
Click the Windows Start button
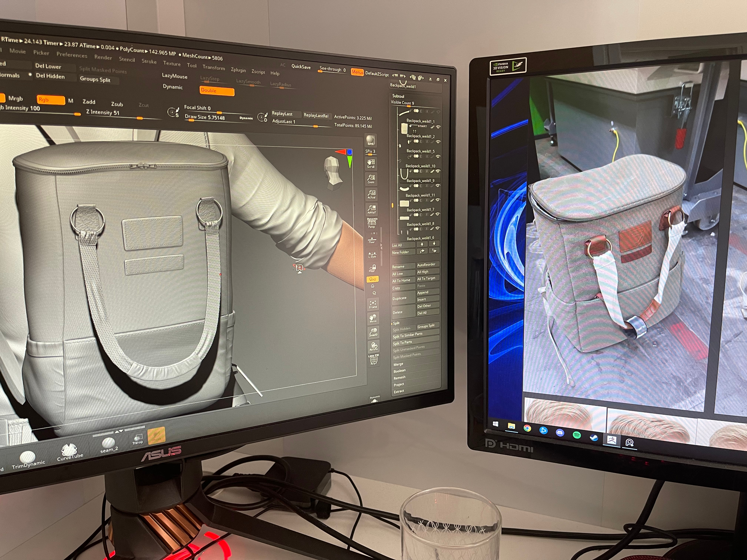click(495, 424)
